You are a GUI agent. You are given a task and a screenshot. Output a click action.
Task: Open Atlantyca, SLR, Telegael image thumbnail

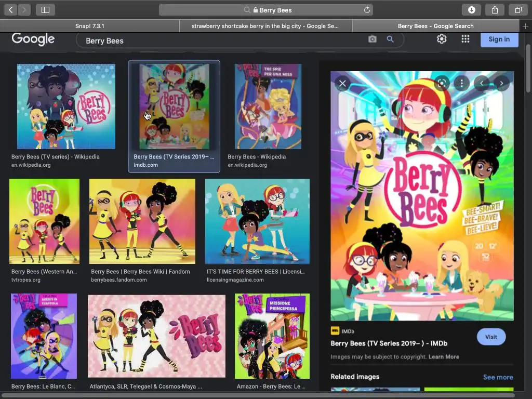(x=156, y=336)
